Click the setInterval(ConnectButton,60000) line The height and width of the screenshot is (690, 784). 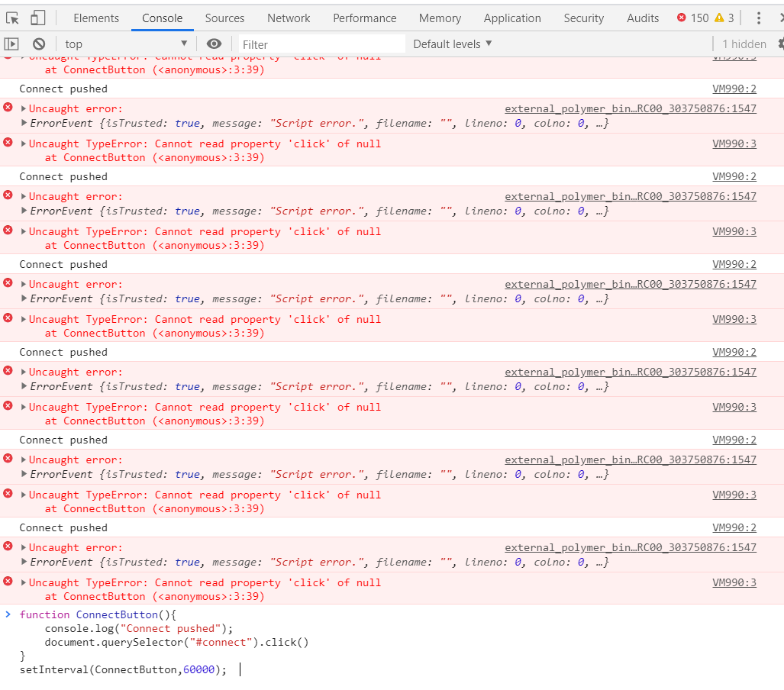[123, 669]
